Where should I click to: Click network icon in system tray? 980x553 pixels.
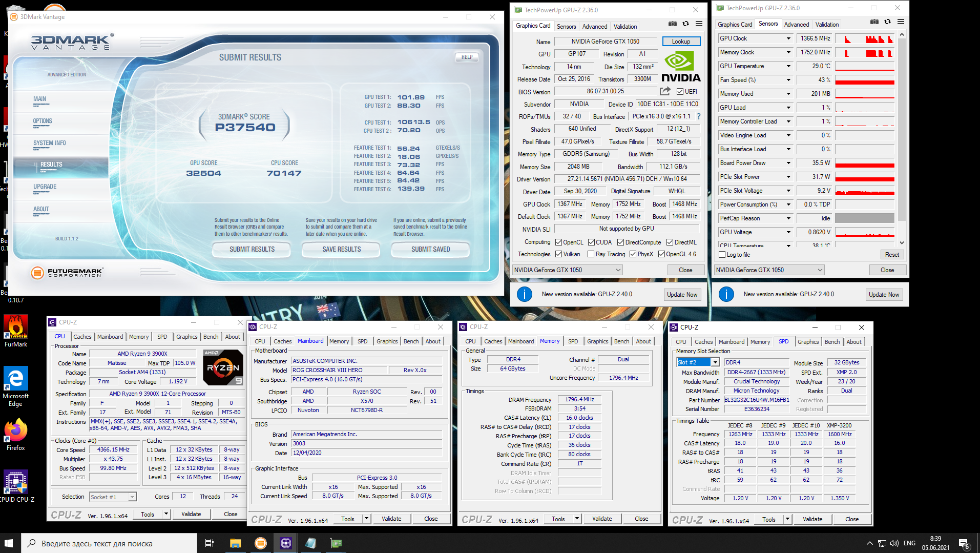click(x=882, y=543)
